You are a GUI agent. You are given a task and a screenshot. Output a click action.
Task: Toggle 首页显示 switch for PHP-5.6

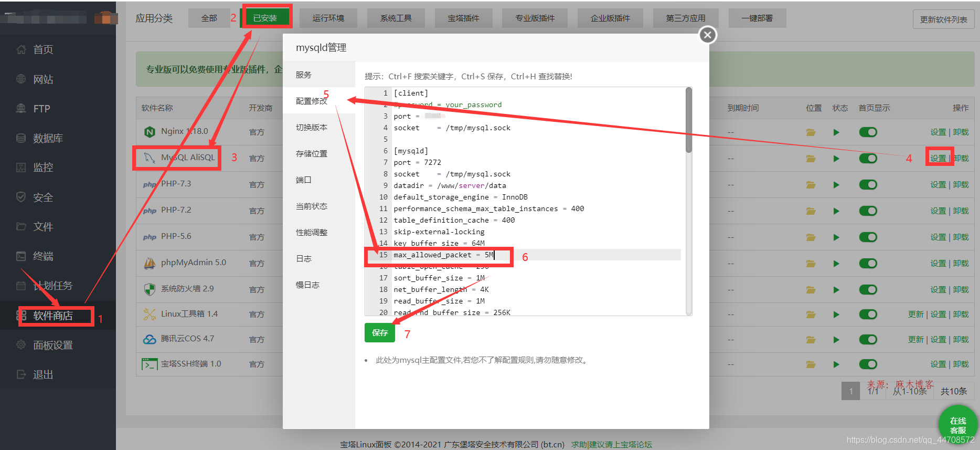[x=868, y=237]
